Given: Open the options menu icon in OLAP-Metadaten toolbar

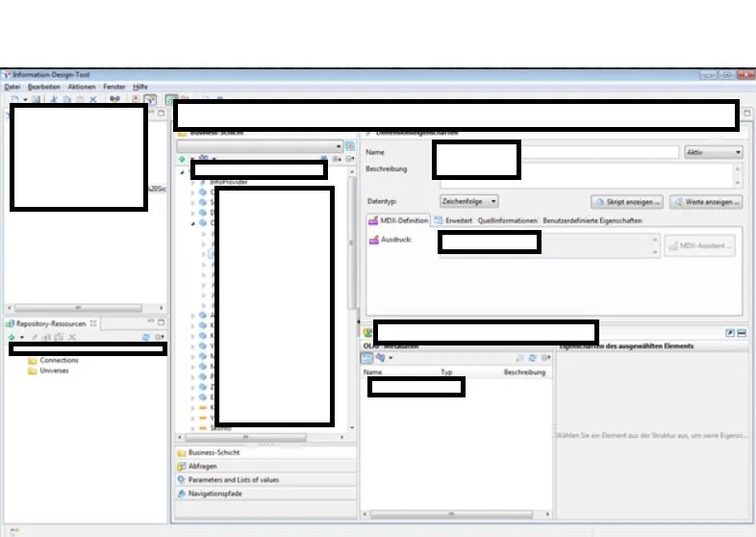Looking at the screenshot, I should (x=545, y=357).
